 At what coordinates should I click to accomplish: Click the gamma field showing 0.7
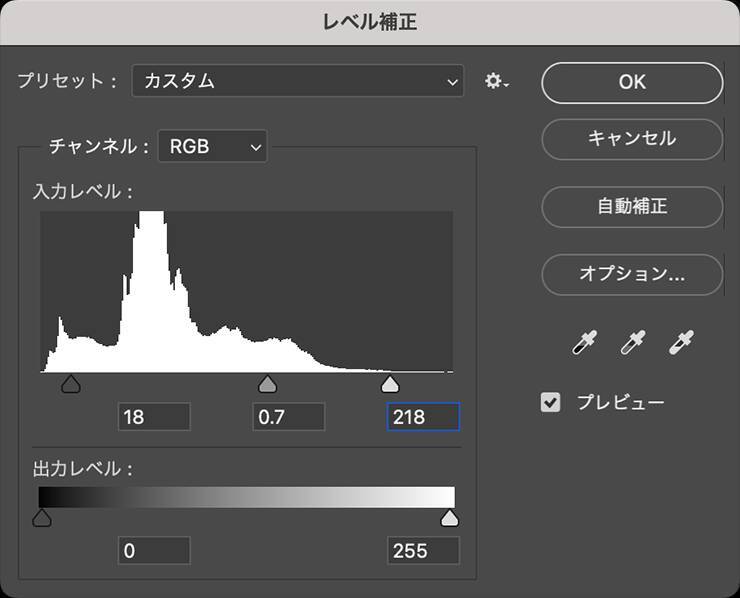(x=288, y=417)
